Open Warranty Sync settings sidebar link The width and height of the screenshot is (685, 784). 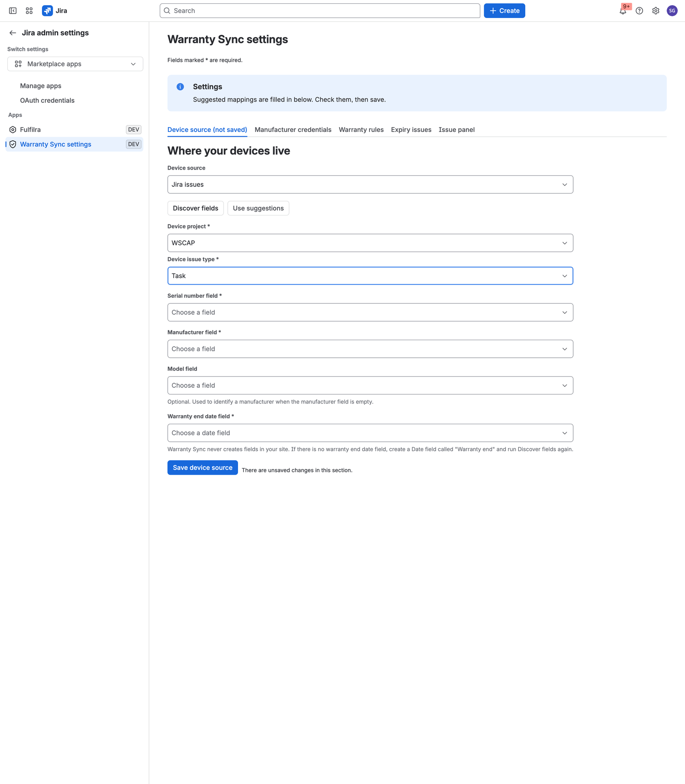point(74,144)
